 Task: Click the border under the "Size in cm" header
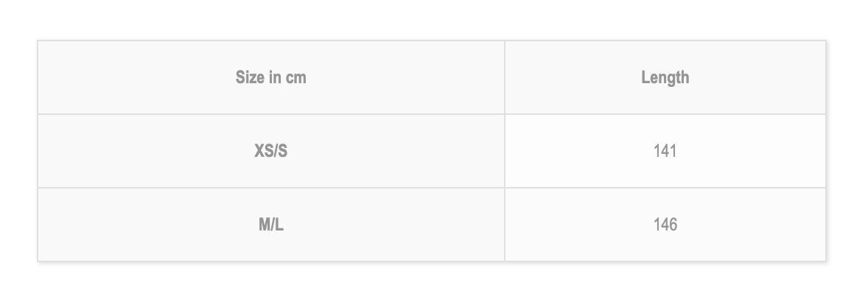(270, 114)
